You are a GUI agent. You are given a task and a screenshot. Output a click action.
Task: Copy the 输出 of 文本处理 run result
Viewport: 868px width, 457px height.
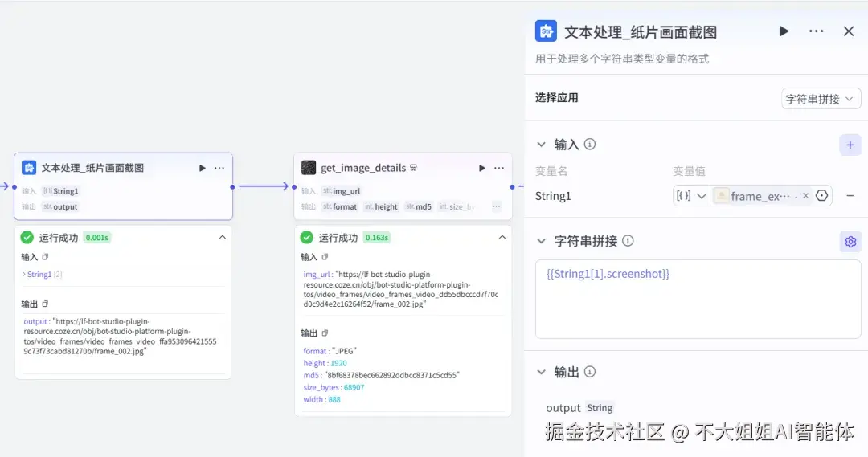(x=45, y=304)
